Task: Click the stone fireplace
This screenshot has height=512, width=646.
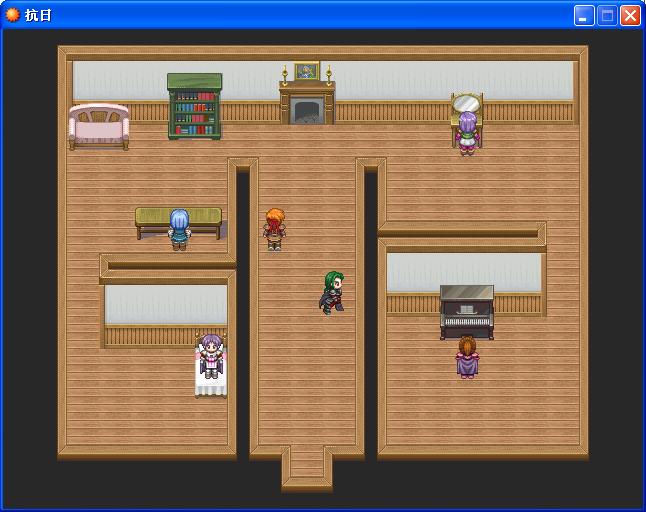Action: (x=307, y=103)
